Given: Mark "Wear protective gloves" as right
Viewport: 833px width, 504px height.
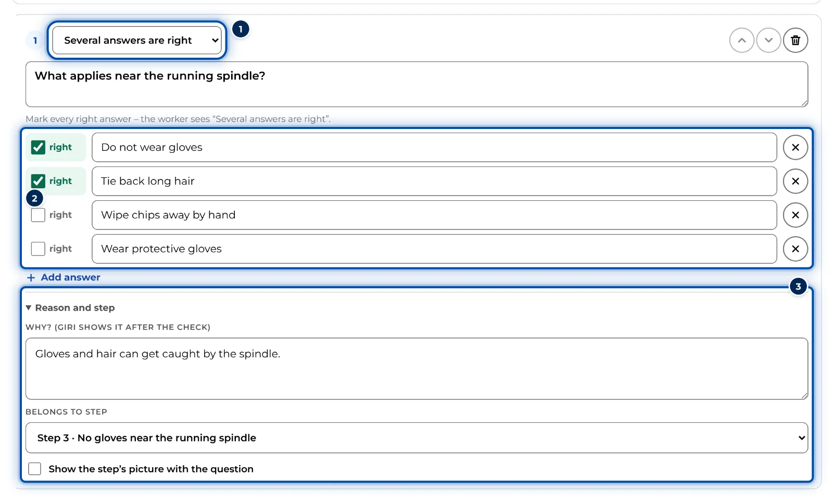Looking at the screenshot, I should [x=38, y=249].
